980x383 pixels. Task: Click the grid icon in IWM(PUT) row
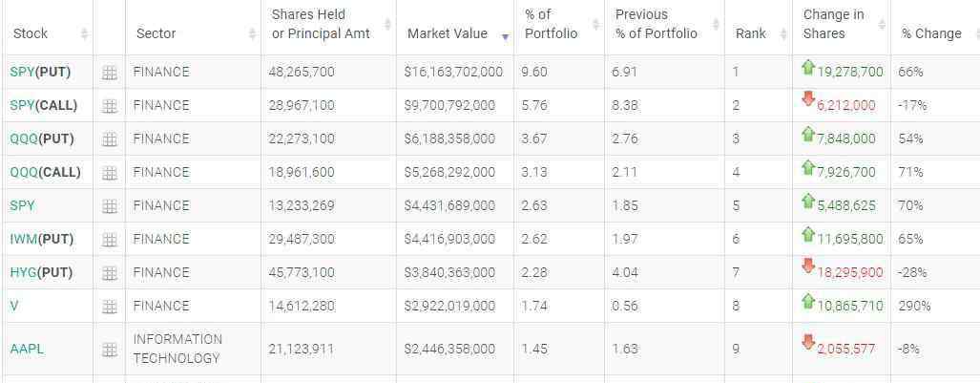tap(110, 240)
